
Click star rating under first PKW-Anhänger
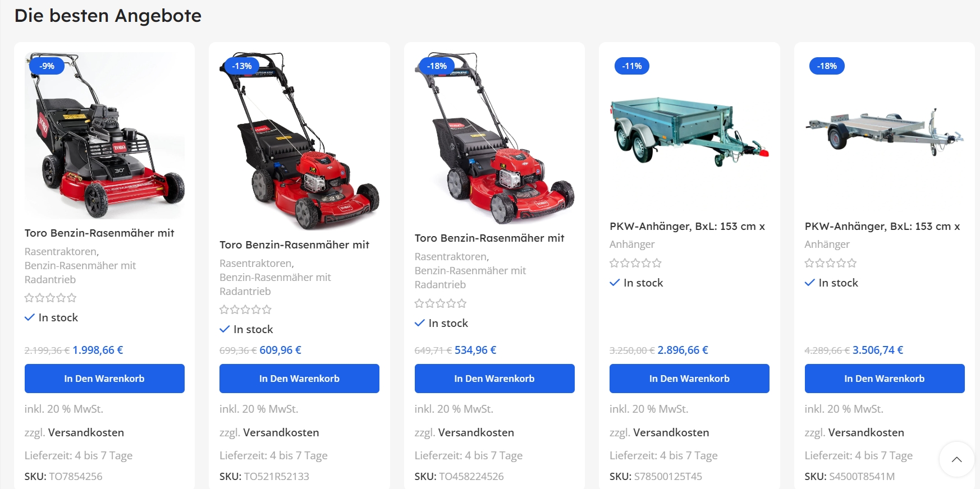pyautogui.click(x=635, y=263)
